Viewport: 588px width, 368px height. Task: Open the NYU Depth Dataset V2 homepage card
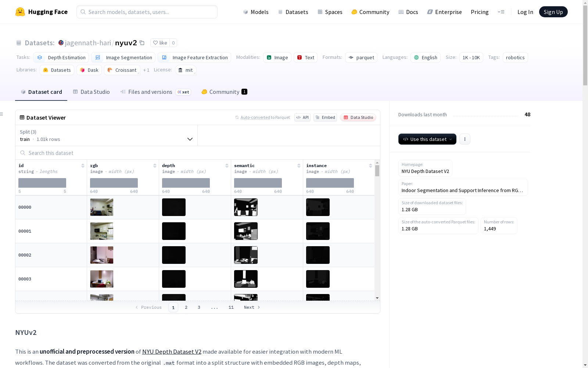(425, 168)
